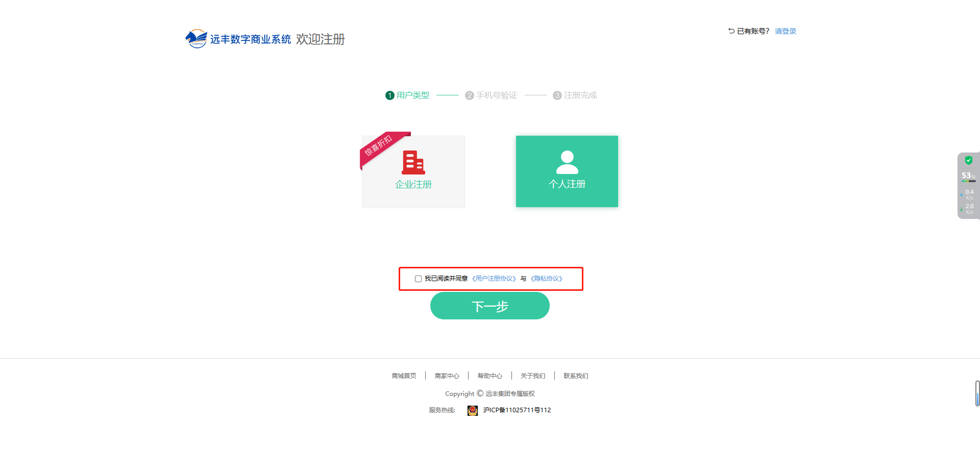The height and width of the screenshot is (474, 980).
Task: Click the vertical page scrollbar thumb
Action: click(x=977, y=393)
